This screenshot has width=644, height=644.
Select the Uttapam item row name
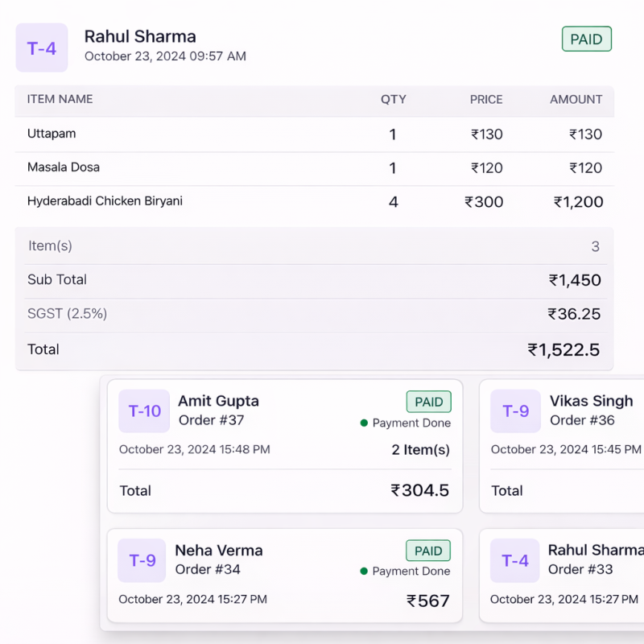52,134
